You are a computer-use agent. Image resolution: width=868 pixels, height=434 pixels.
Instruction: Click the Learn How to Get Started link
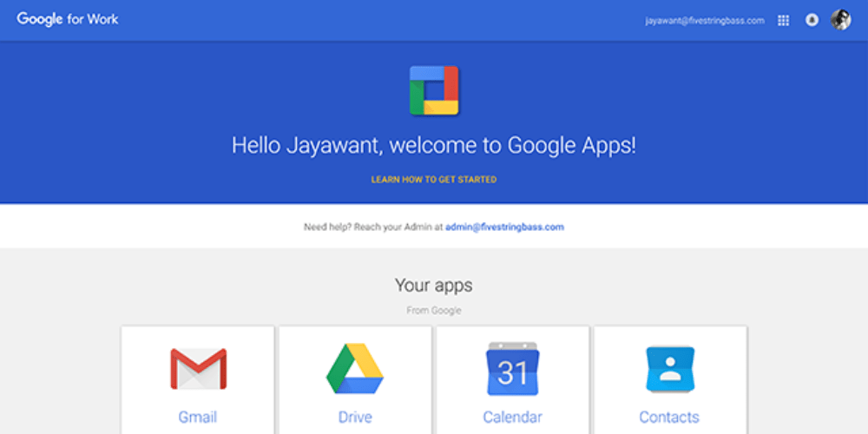coord(434,180)
